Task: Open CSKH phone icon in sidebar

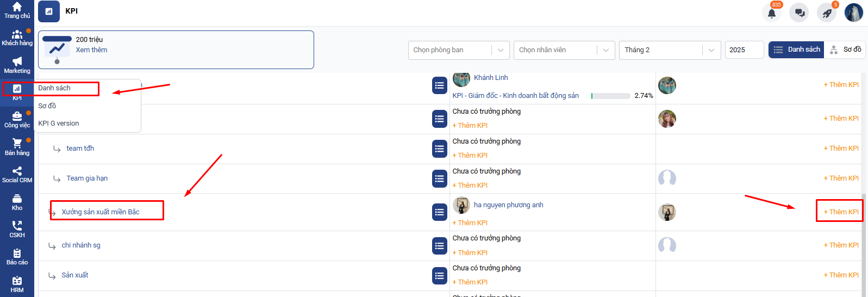Action: pos(17,229)
